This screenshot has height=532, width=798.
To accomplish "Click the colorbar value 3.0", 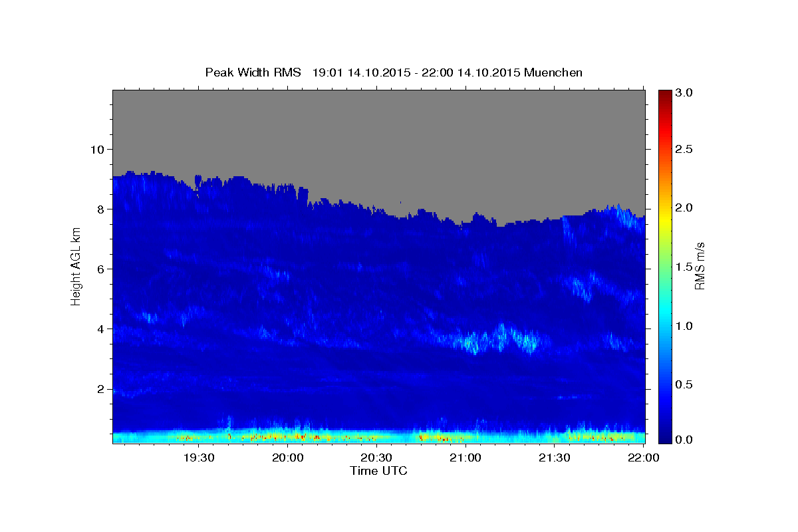I will (x=684, y=93).
